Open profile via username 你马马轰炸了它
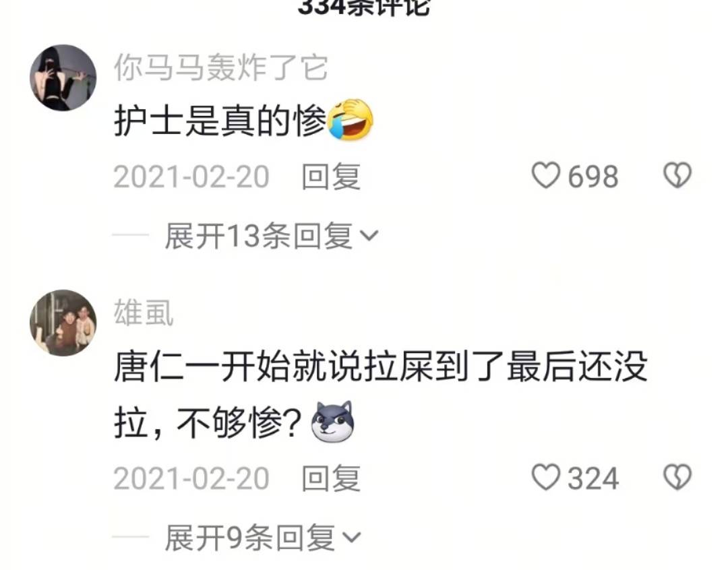 (221, 68)
